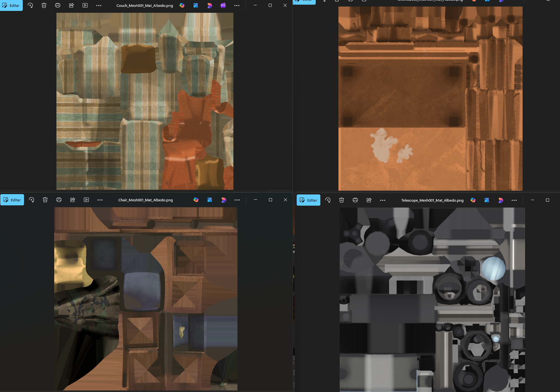
Task: Click Editar in the Couch image window
Action: 11,5
